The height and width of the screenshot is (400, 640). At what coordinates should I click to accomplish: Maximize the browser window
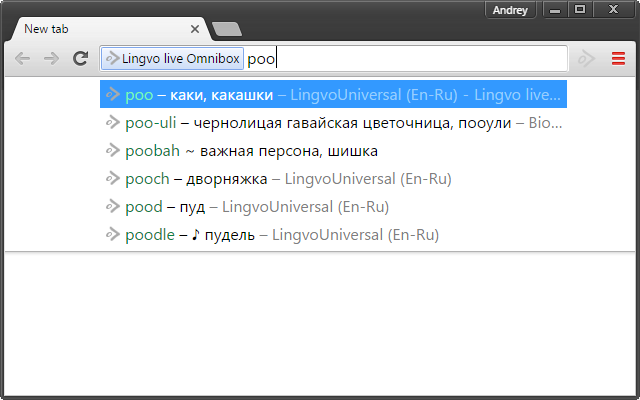pyautogui.click(x=580, y=10)
